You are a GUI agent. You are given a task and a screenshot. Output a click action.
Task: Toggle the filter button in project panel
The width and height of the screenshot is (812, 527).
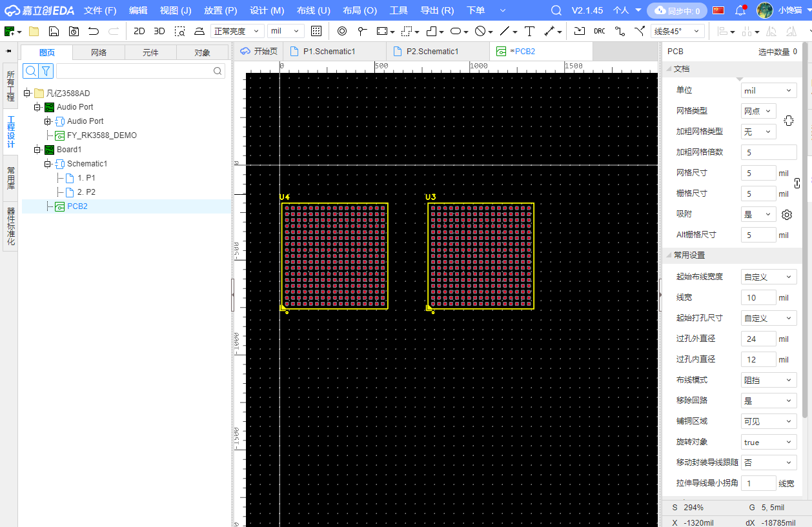click(x=46, y=71)
